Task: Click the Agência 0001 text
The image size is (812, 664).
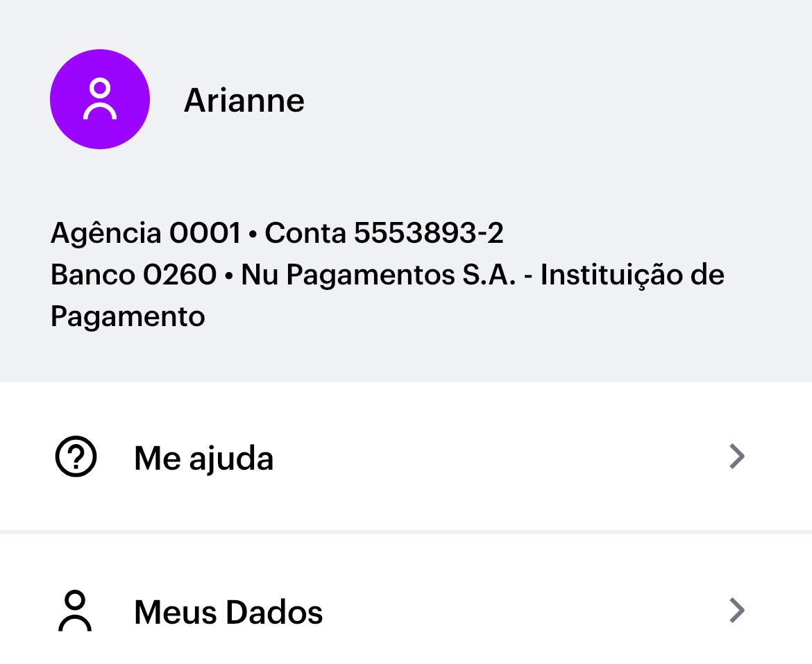Action: coord(145,233)
